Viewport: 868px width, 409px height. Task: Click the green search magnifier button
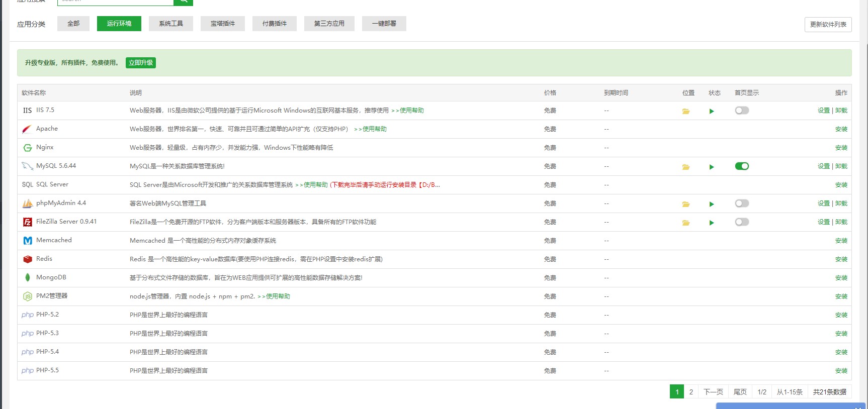(x=183, y=2)
